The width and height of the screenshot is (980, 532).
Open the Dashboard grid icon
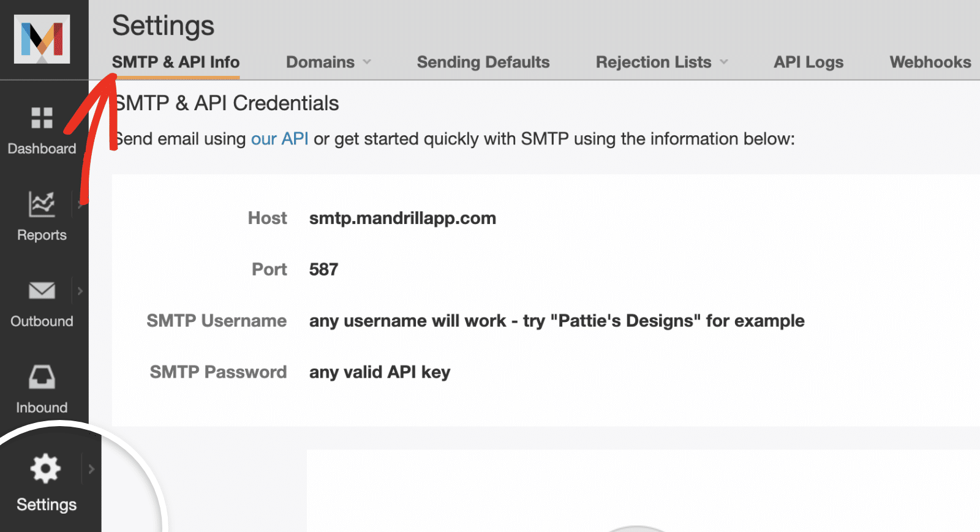pyautogui.click(x=42, y=118)
